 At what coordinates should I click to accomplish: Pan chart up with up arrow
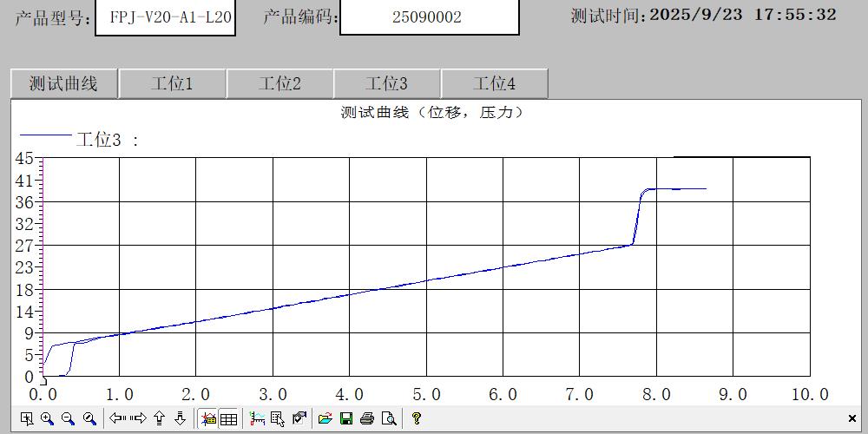(160, 418)
